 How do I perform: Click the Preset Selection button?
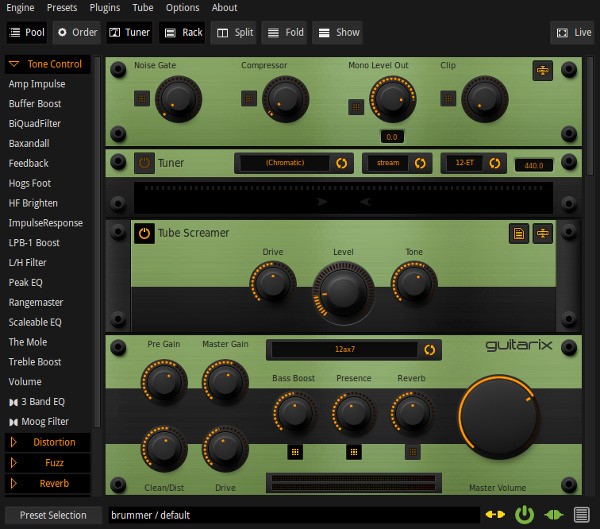tap(53, 515)
